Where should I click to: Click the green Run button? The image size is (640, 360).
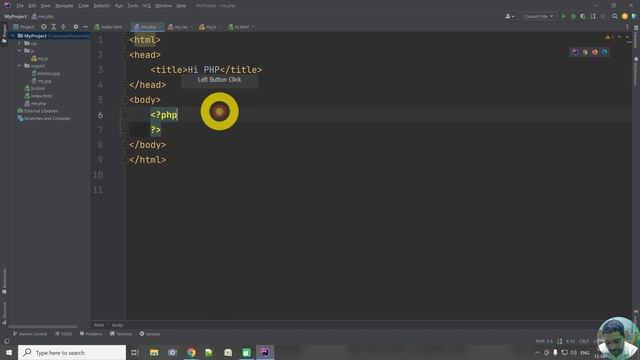coord(564,16)
